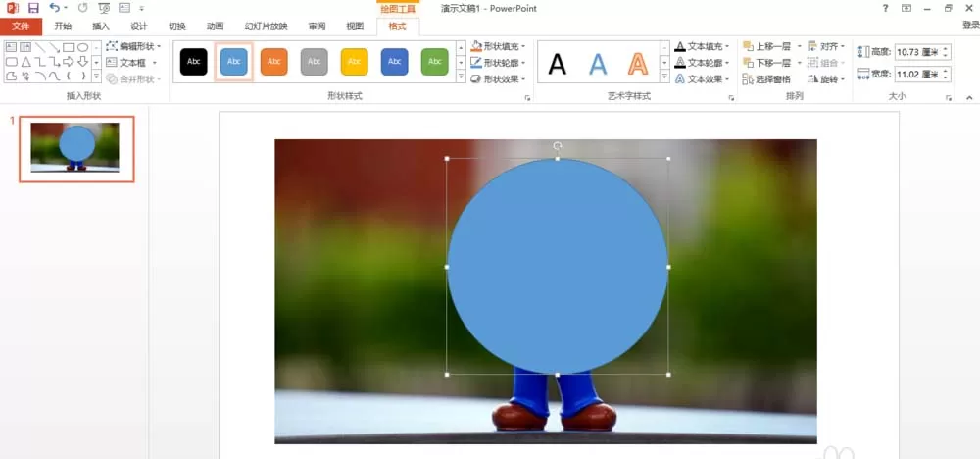Switch to the Design (设计) tab

[x=139, y=26]
